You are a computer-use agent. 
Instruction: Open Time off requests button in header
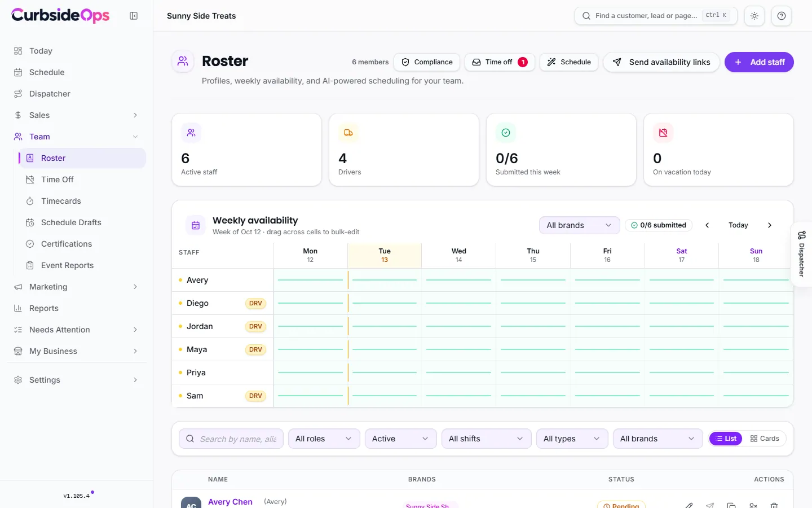(x=500, y=62)
